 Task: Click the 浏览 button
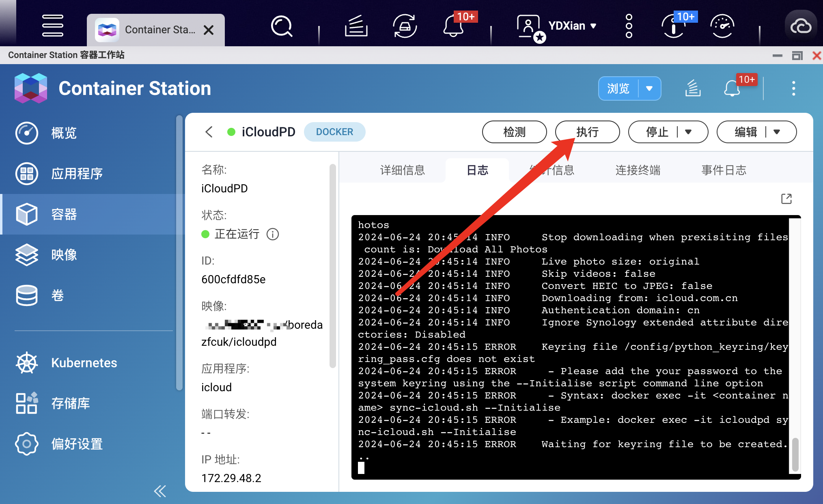coord(618,88)
